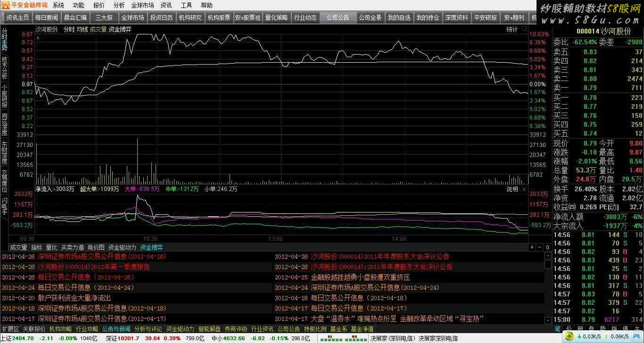This screenshot has width=644, height=343.
Task: Select the 个股研报 side tab
Action: click(x=4, y=97)
